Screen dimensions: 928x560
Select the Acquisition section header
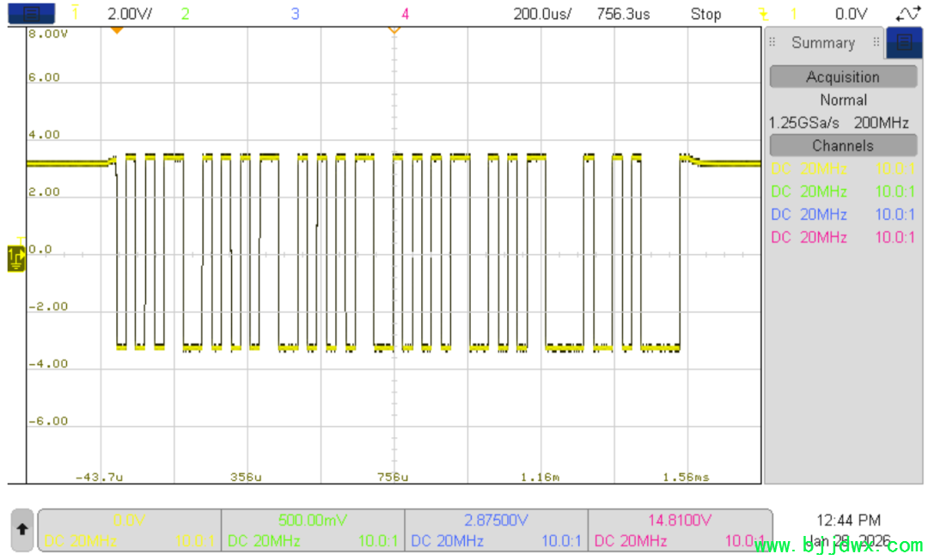click(842, 76)
